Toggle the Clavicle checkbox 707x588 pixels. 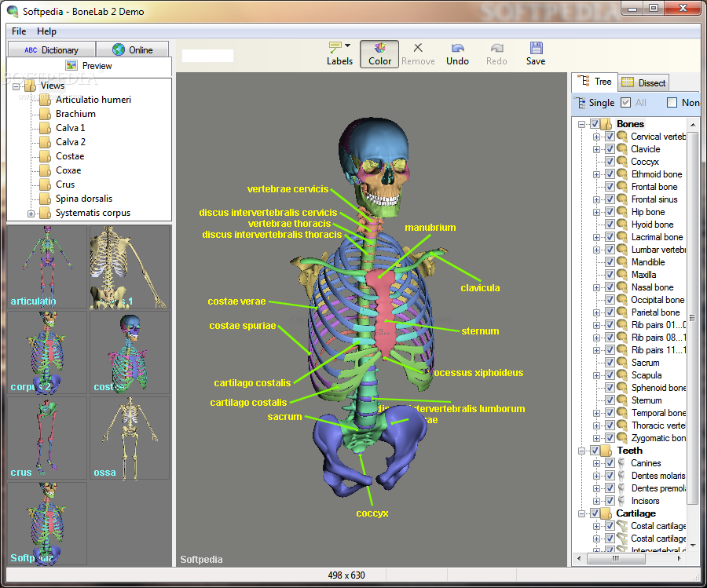(610, 148)
